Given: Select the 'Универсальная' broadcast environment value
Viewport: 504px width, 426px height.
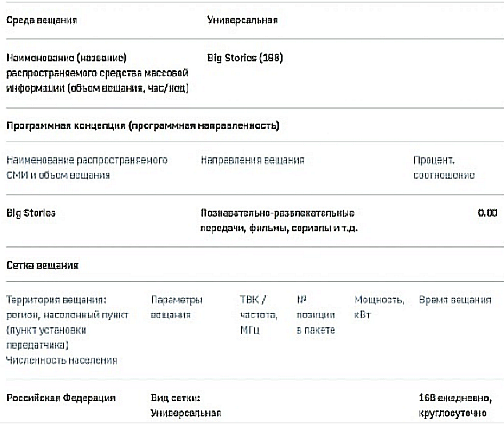Looking at the screenshot, I should [x=243, y=20].
